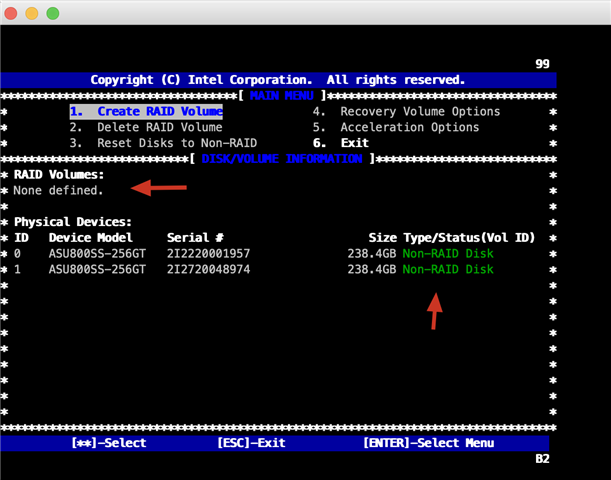Click the green zoom window button
Screen dimensions: 611x480
click(53, 13)
